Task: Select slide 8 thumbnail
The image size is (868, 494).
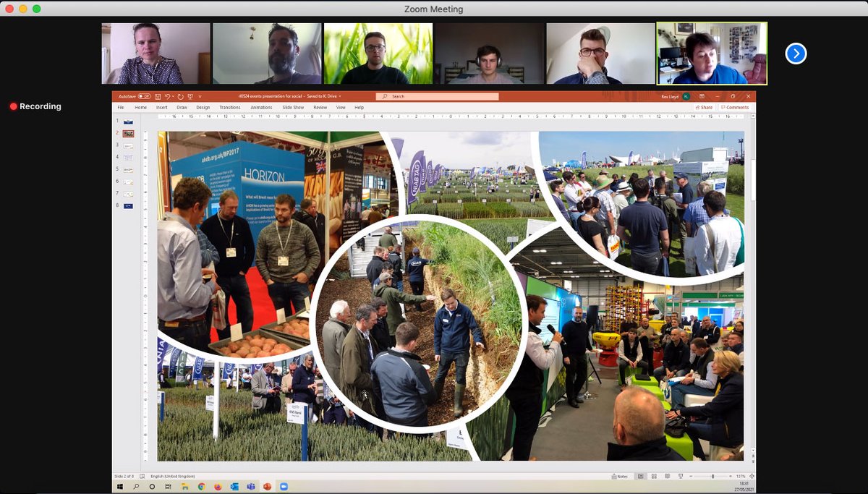Action: click(x=128, y=205)
